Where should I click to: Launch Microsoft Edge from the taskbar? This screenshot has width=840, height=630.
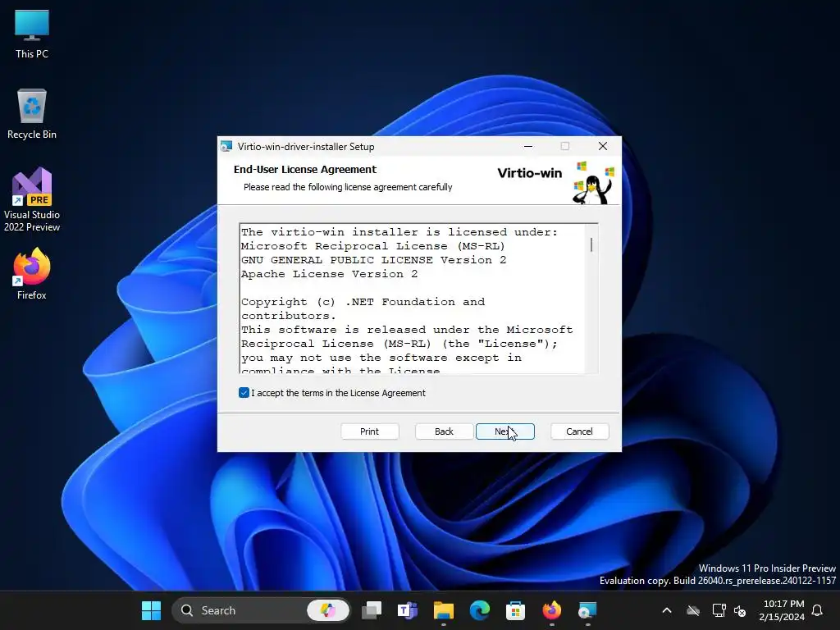(479, 610)
